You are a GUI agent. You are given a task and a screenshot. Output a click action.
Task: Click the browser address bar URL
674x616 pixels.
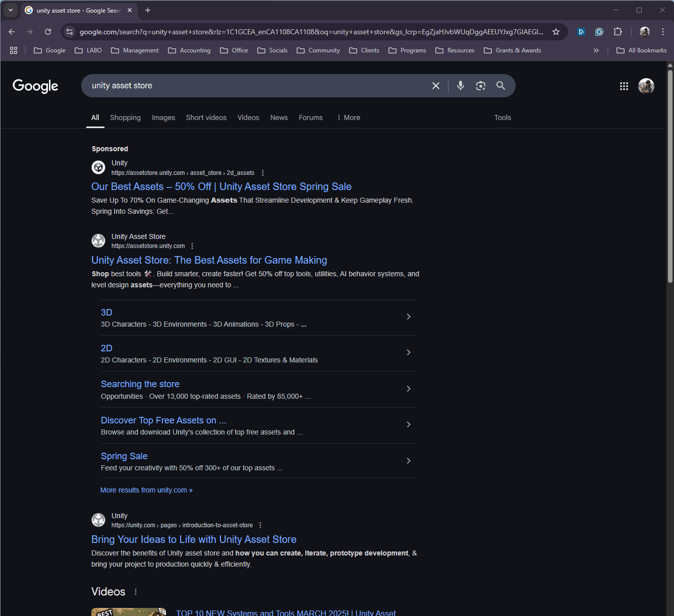311,32
